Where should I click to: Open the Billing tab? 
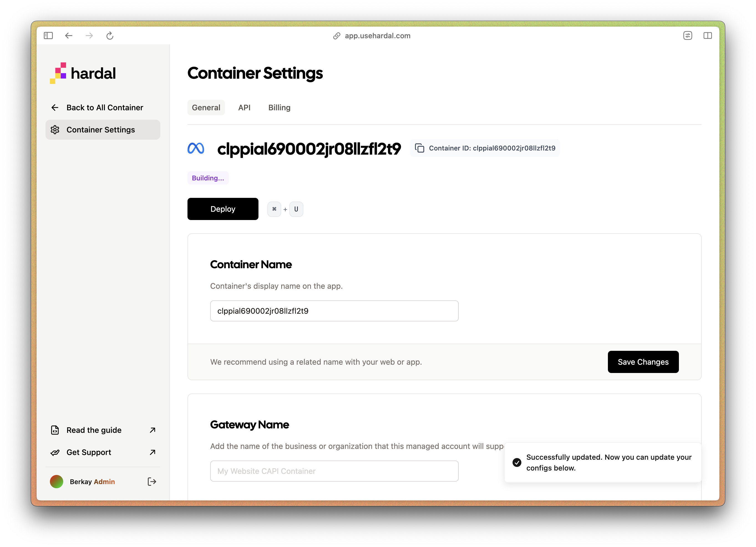[279, 108]
